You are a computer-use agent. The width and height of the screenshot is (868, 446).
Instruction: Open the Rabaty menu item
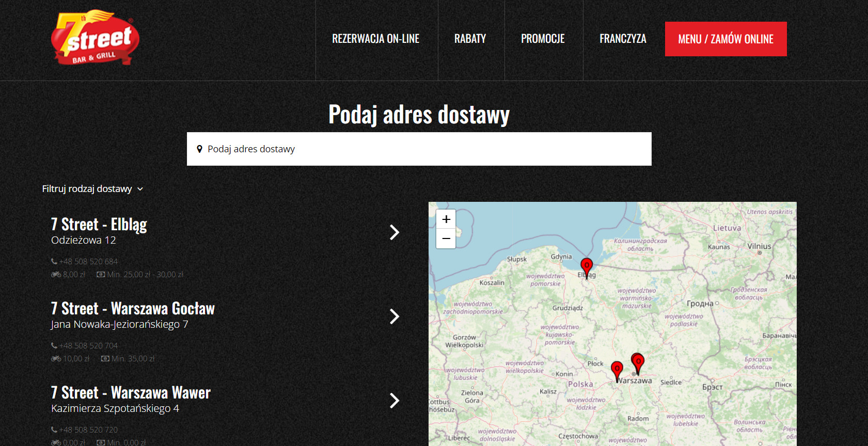470,39
